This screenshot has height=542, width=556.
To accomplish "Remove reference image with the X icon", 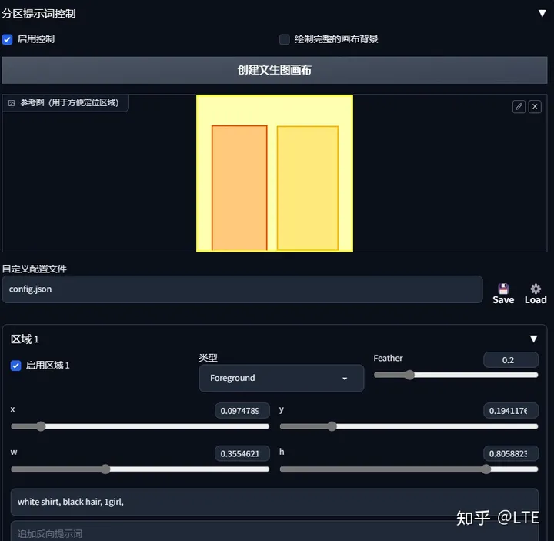I will (x=535, y=106).
